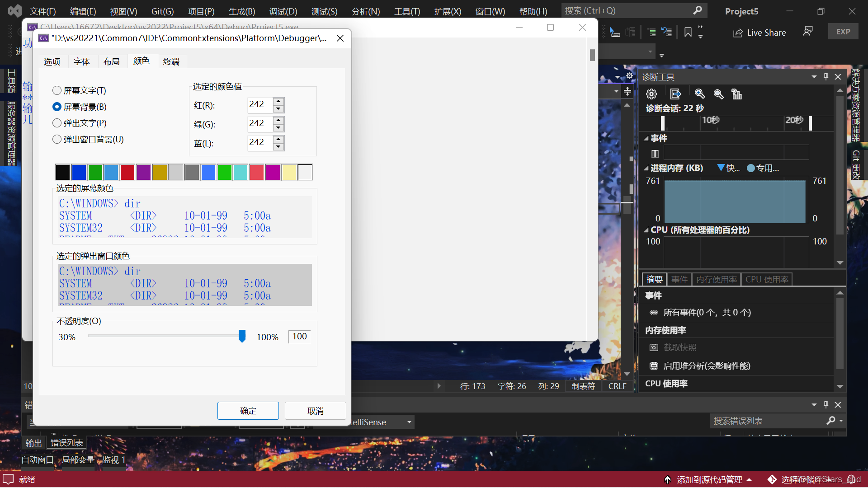This screenshot has height=488, width=868.
Task: Open the 诊断工具 panel dropdown arrow
Action: point(814,77)
